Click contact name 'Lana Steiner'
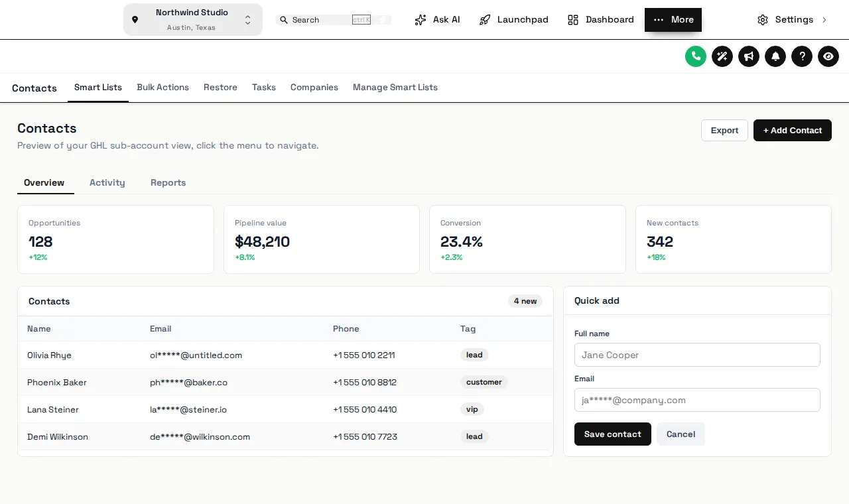The width and height of the screenshot is (849, 504). coord(53,410)
